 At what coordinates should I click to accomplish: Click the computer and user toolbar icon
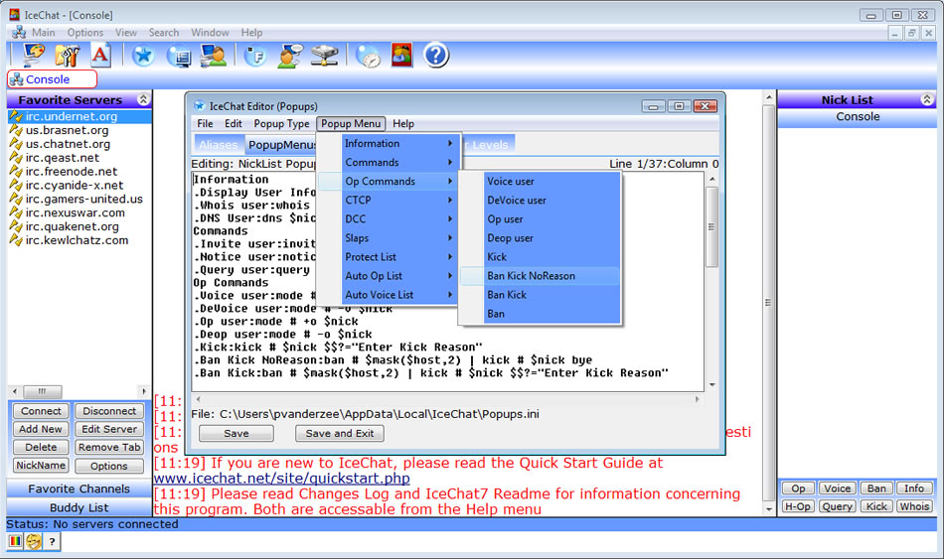(213, 56)
